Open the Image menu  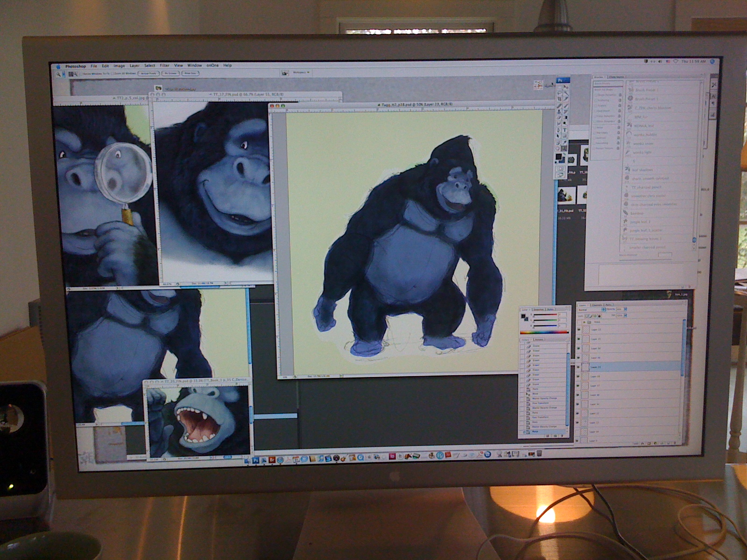click(x=119, y=66)
